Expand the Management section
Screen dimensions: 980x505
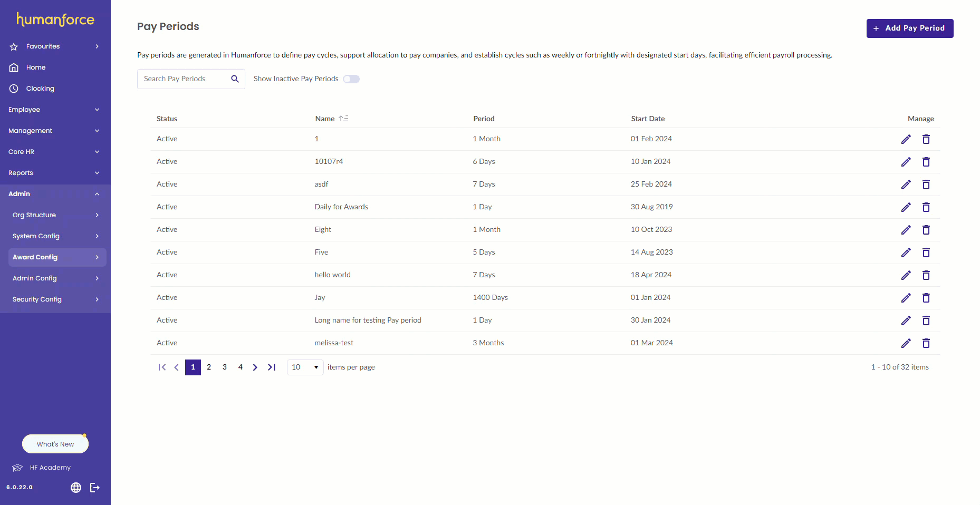point(55,131)
